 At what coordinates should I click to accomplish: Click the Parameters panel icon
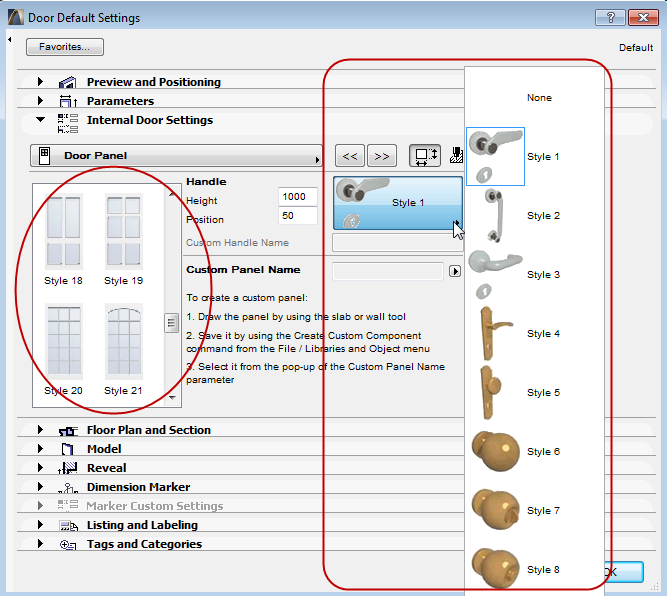point(68,101)
